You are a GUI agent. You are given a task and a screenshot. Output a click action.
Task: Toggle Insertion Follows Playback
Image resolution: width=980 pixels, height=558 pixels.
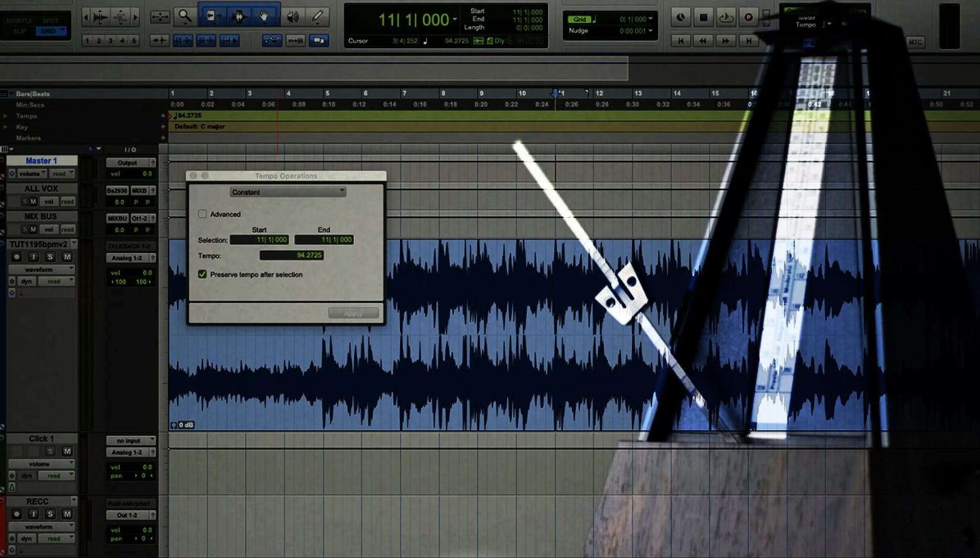coord(229,41)
